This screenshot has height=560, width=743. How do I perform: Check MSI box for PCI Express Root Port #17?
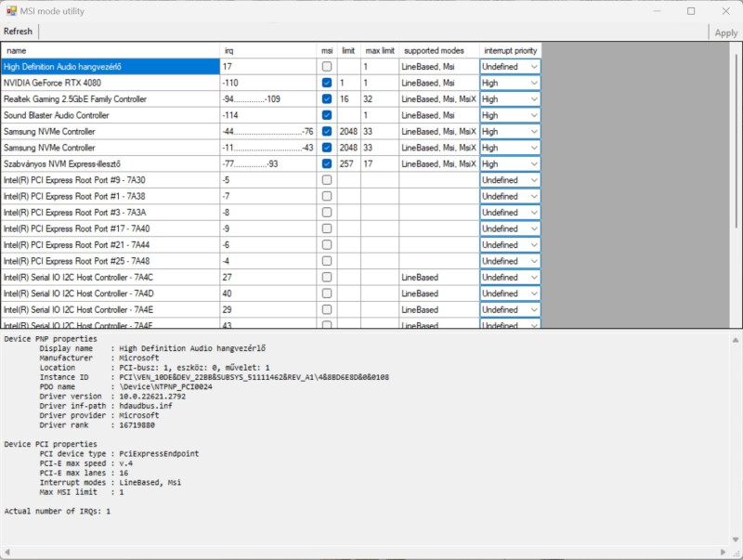[327, 228]
